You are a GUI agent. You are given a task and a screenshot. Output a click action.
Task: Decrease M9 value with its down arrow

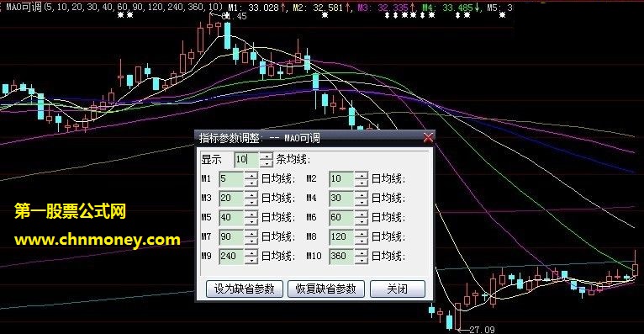tap(251, 260)
